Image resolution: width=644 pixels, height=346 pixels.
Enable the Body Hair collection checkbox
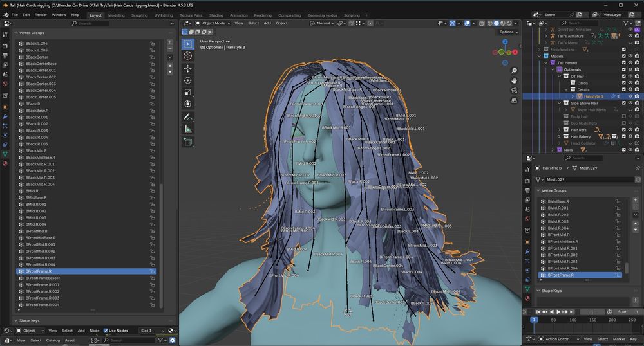point(623,116)
